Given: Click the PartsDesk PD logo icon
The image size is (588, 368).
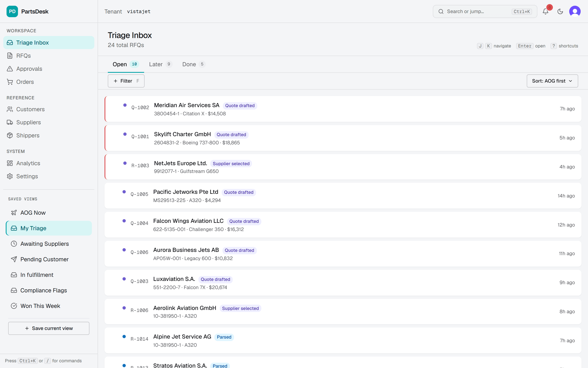Looking at the screenshot, I should tap(12, 11).
